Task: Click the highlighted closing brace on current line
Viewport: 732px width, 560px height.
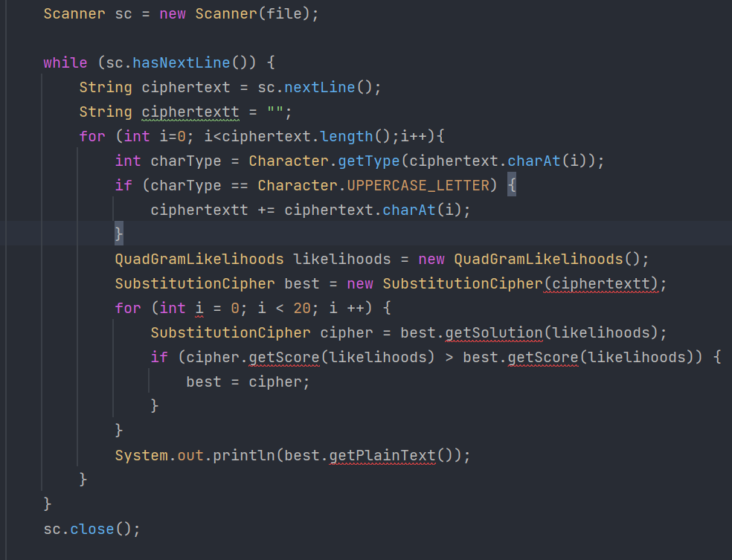Action: [119, 234]
